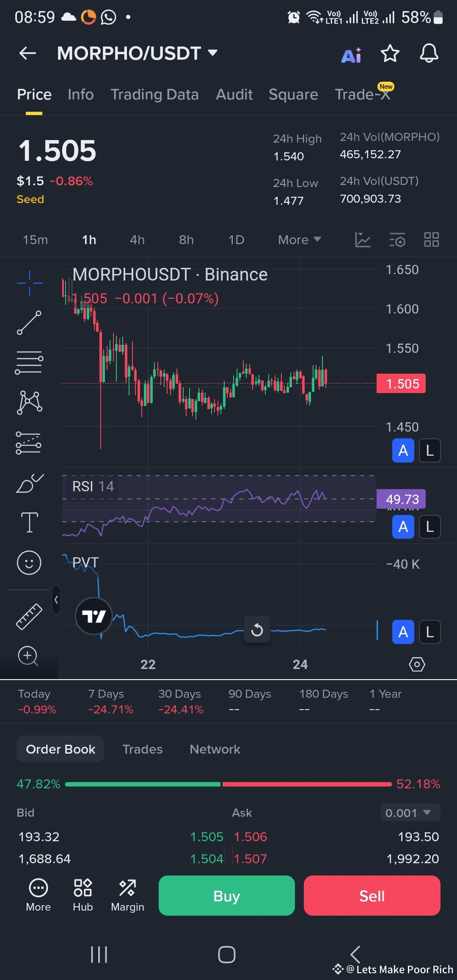Screen dimensions: 457x980
Task: Tap the Seed tag label
Action: coord(30,199)
